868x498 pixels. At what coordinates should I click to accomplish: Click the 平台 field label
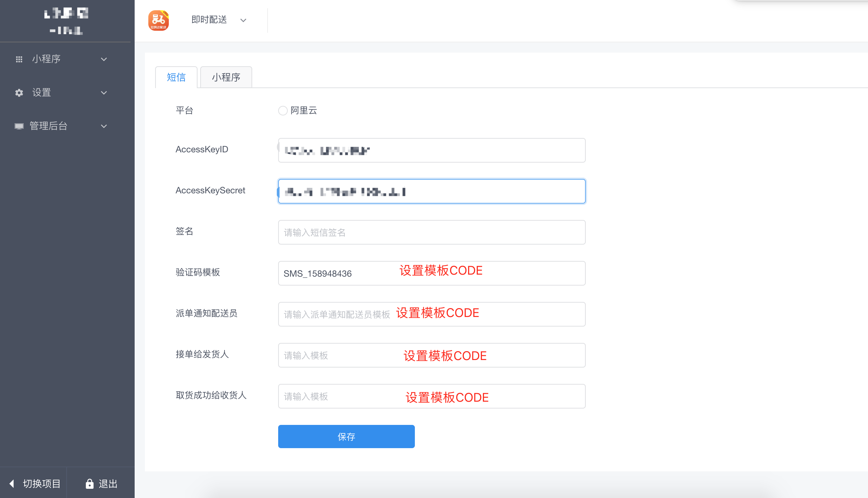tap(185, 110)
